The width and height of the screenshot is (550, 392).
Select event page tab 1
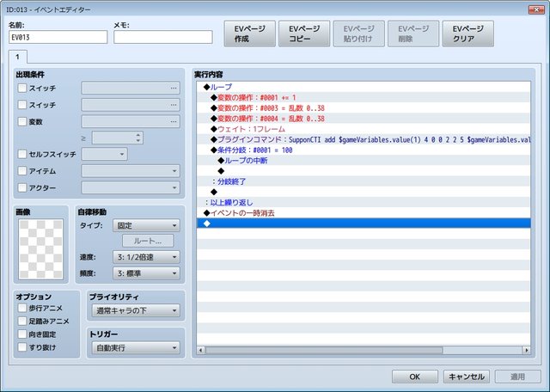coord(17,57)
